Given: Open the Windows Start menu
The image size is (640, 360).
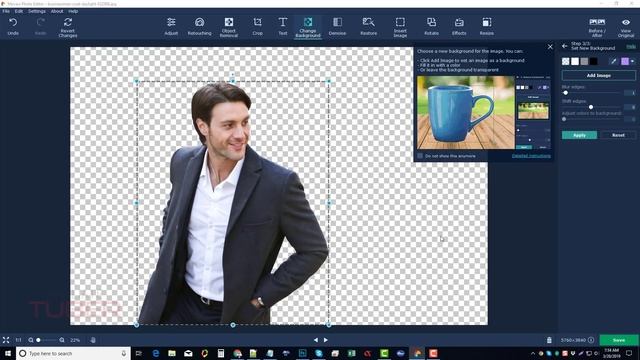Looking at the screenshot, I should coord(8,353).
